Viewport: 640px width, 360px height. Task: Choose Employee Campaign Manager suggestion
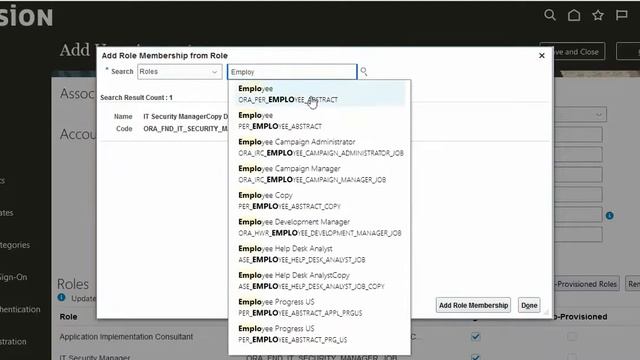tap(320, 174)
